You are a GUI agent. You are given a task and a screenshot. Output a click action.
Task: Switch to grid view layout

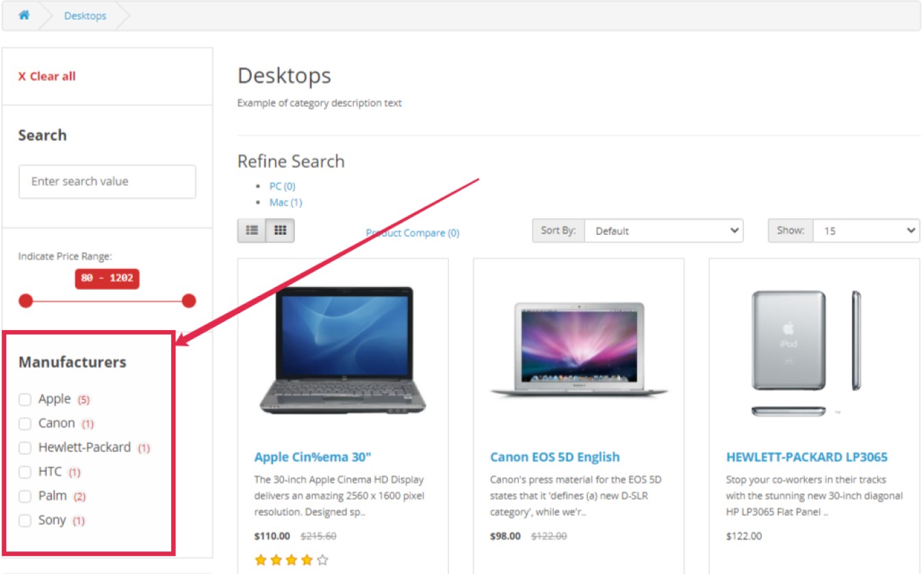point(280,231)
